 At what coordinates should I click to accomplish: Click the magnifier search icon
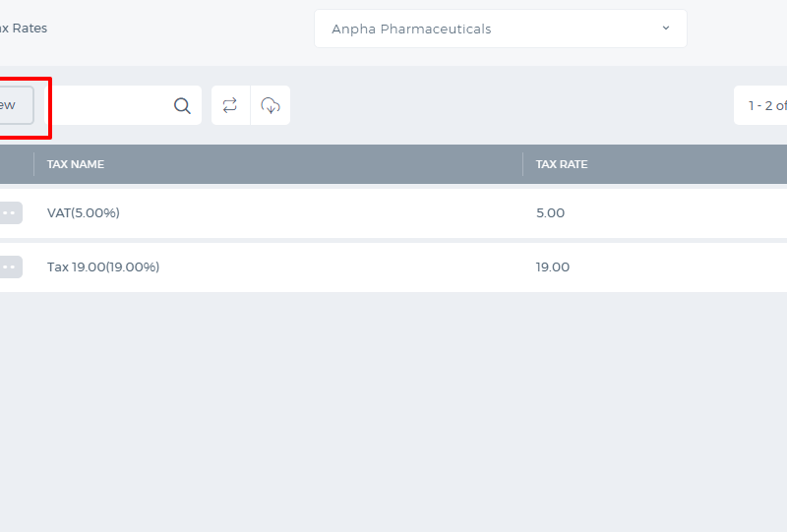tap(182, 105)
